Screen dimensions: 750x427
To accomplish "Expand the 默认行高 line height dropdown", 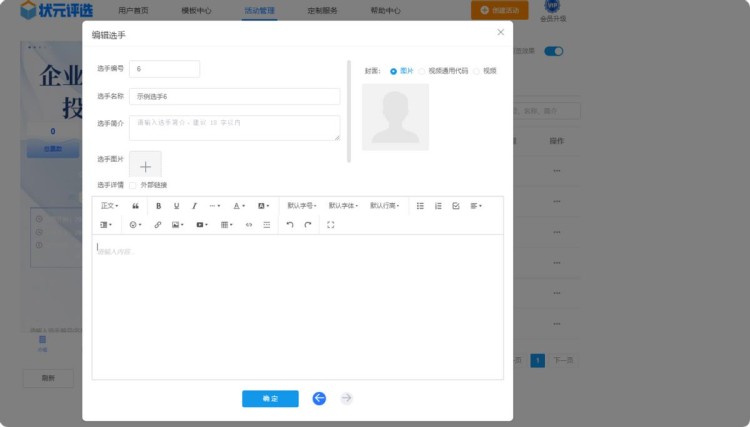I will [385, 206].
